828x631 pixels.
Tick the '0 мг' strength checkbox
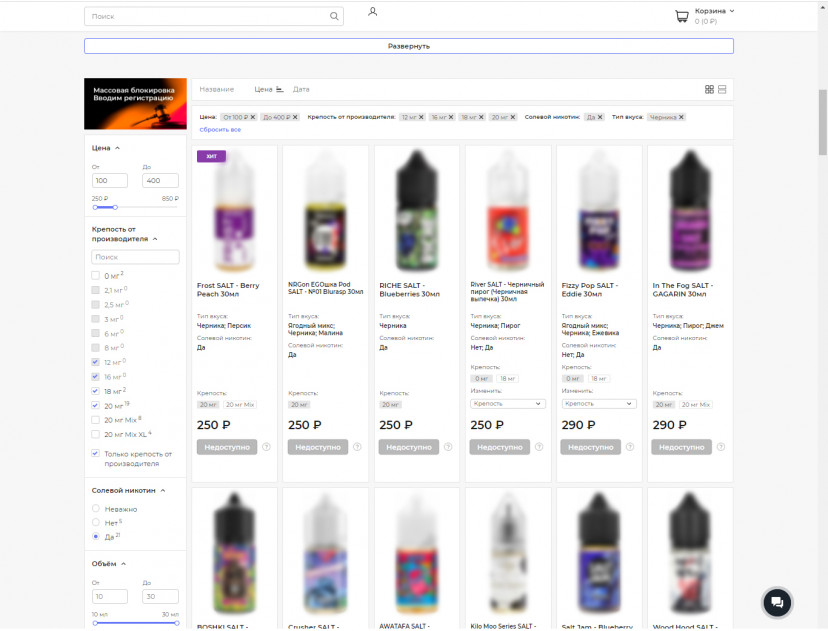(x=96, y=276)
